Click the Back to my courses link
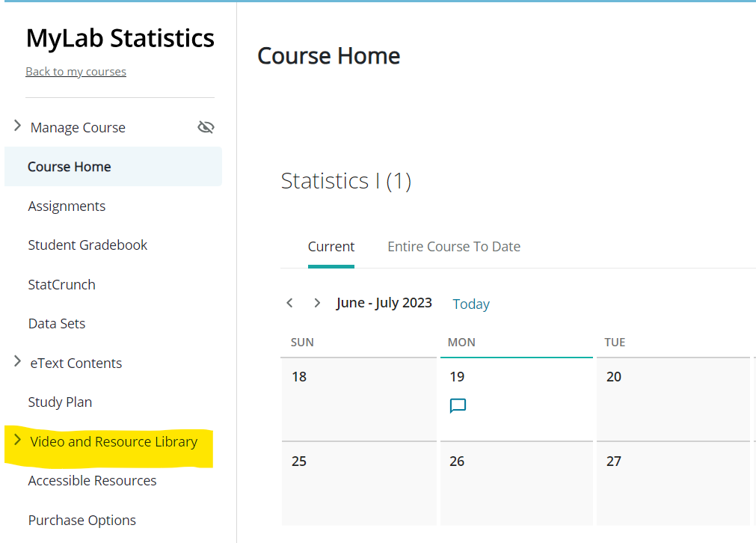 click(x=76, y=71)
